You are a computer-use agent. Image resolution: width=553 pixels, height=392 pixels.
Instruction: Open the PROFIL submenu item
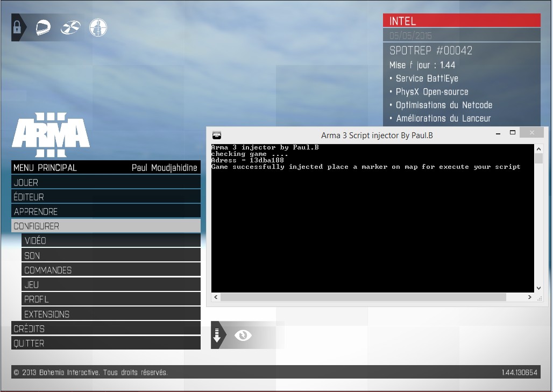[x=111, y=300]
